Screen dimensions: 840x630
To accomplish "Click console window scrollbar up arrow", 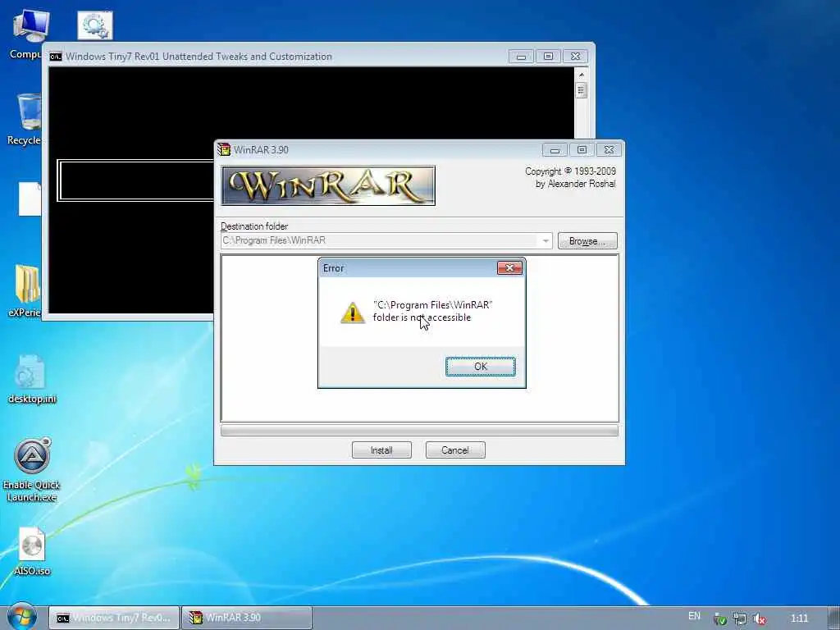I will point(582,74).
